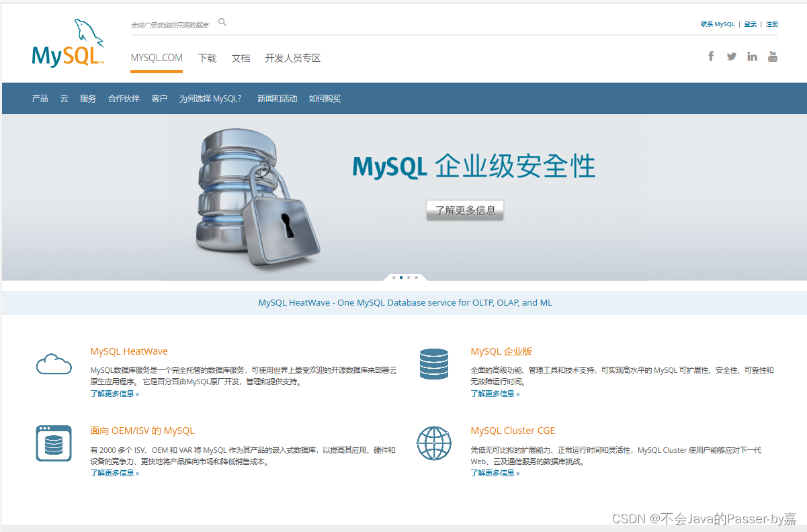Open the 面向 OEM/ISV 的 MySQL heading
The height and width of the screenshot is (532, 807).
point(142,431)
